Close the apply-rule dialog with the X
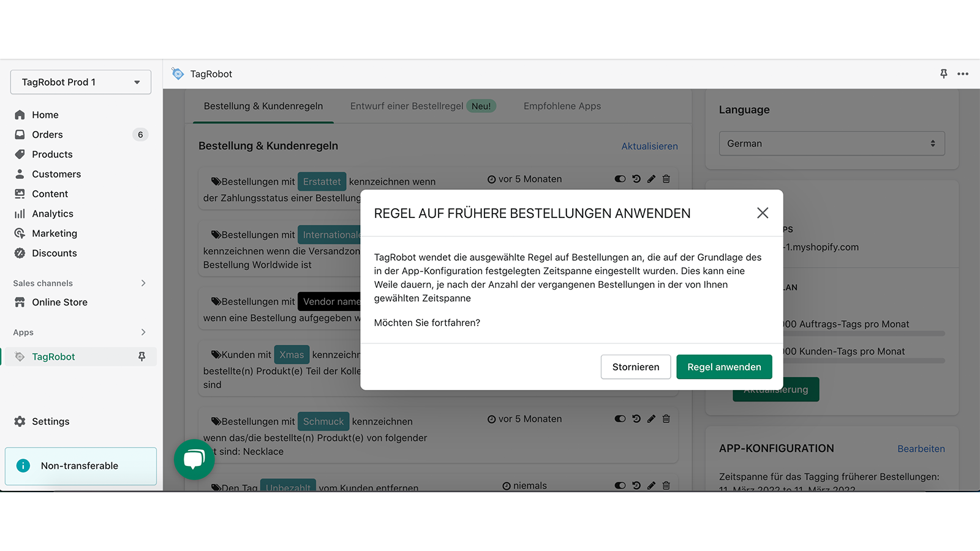This screenshot has width=980, height=551. pos(763,213)
